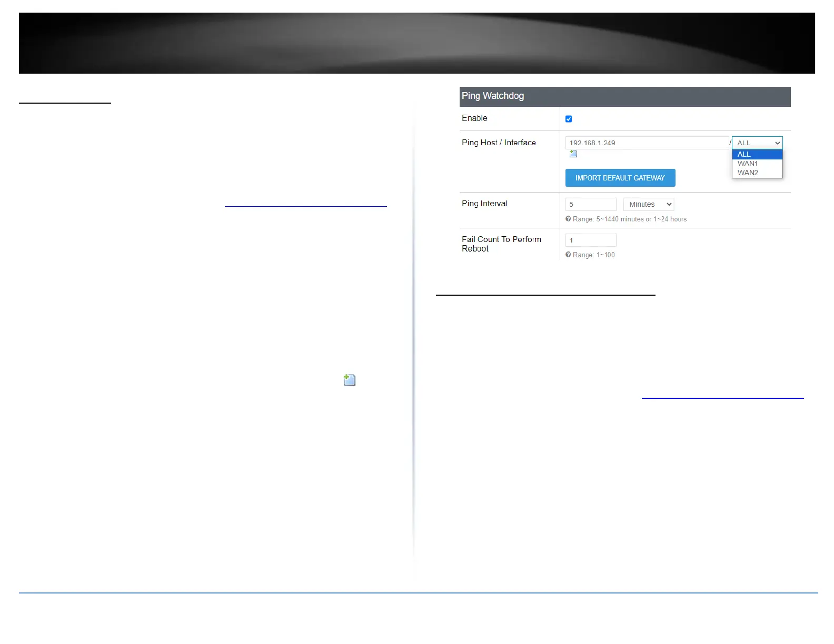Screen dimensions: 834x644
Task: Click the Ping Watchdog panel title
Action: pyautogui.click(x=493, y=96)
